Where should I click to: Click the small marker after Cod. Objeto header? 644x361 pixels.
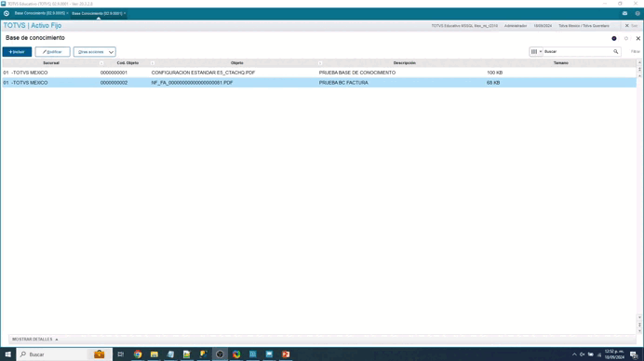(x=153, y=63)
